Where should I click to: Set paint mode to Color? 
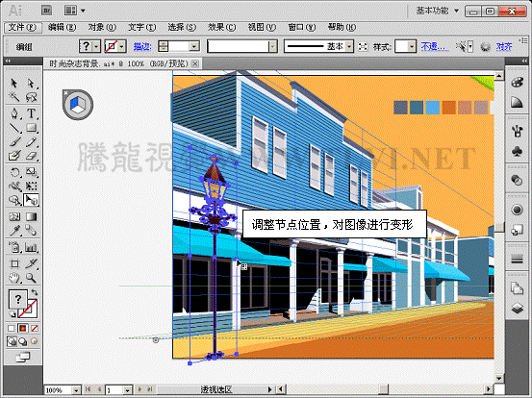tap(12, 328)
